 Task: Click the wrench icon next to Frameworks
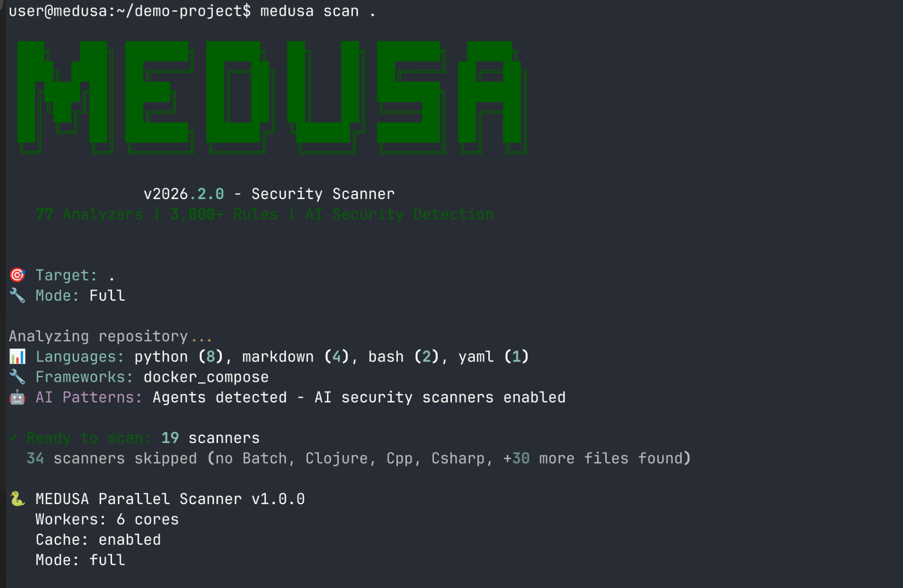17,376
